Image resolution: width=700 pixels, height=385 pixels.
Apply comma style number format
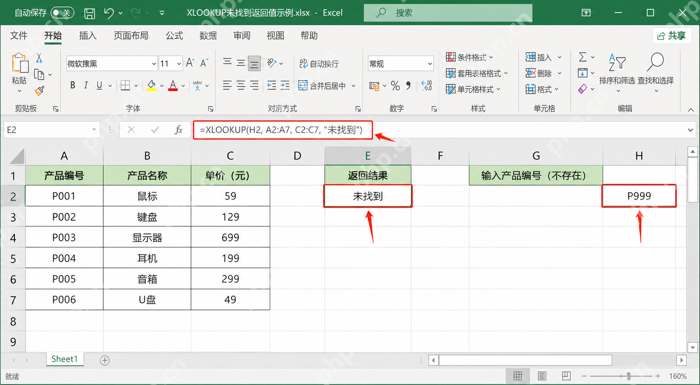click(408, 86)
